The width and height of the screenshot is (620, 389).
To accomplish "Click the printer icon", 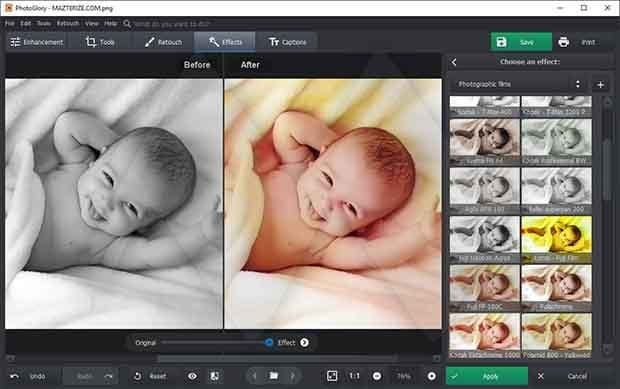I will coord(563,42).
